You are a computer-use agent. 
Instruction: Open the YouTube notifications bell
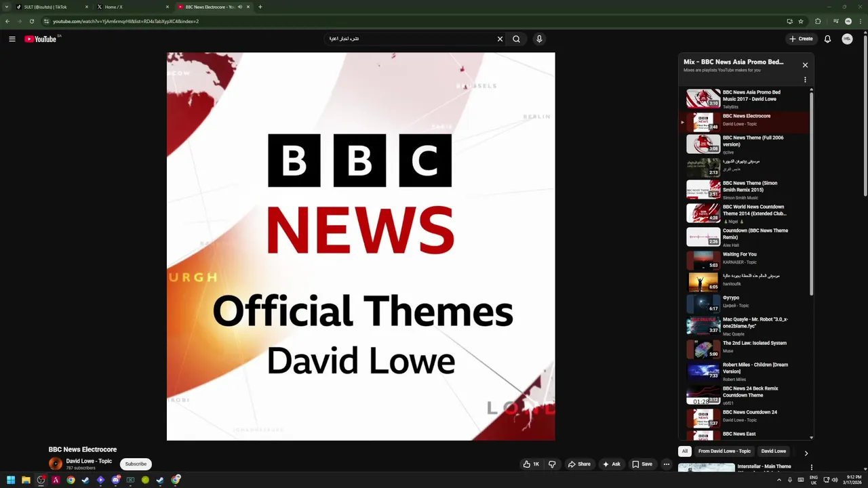pyautogui.click(x=827, y=39)
